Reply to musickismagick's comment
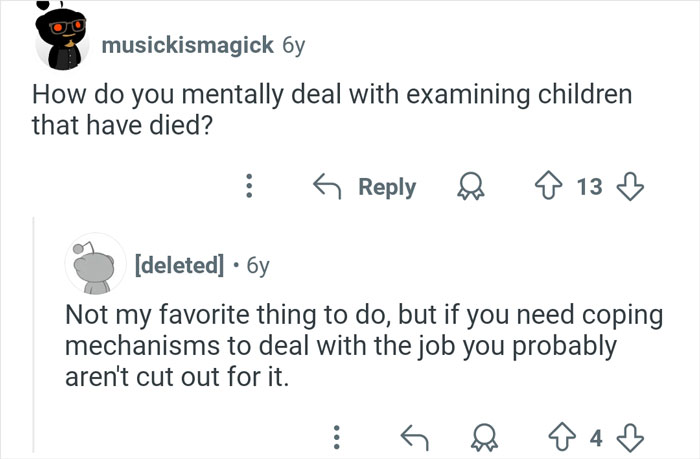 [364, 187]
